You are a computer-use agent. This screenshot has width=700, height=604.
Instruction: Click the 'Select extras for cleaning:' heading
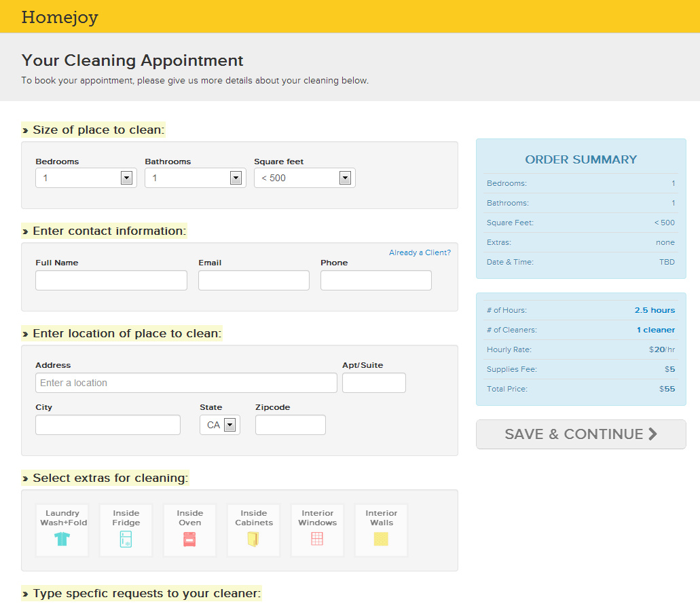coord(110,478)
